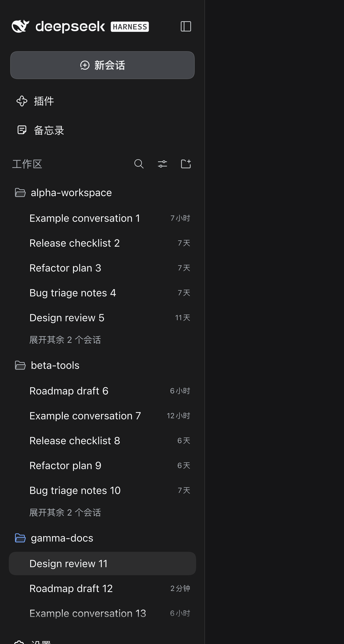Add a new workspace folder icon
This screenshot has width=344, height=644.
pos(186,164)
